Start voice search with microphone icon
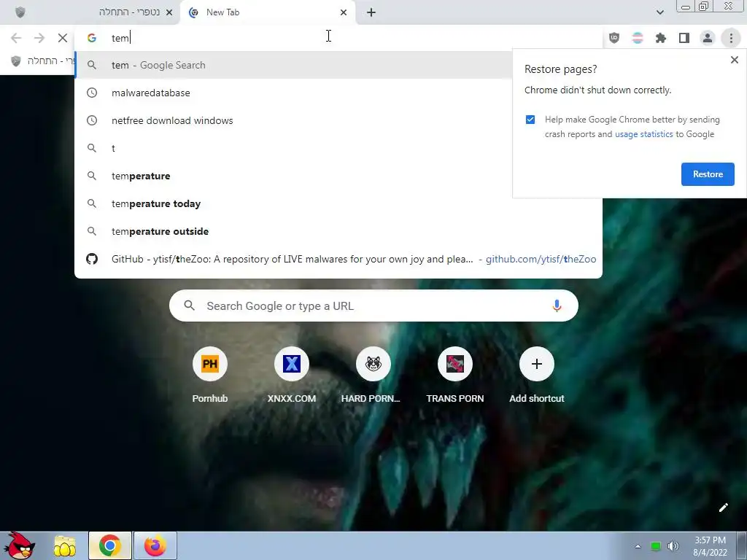Screen dimensions: 747x560 point(557,306)
